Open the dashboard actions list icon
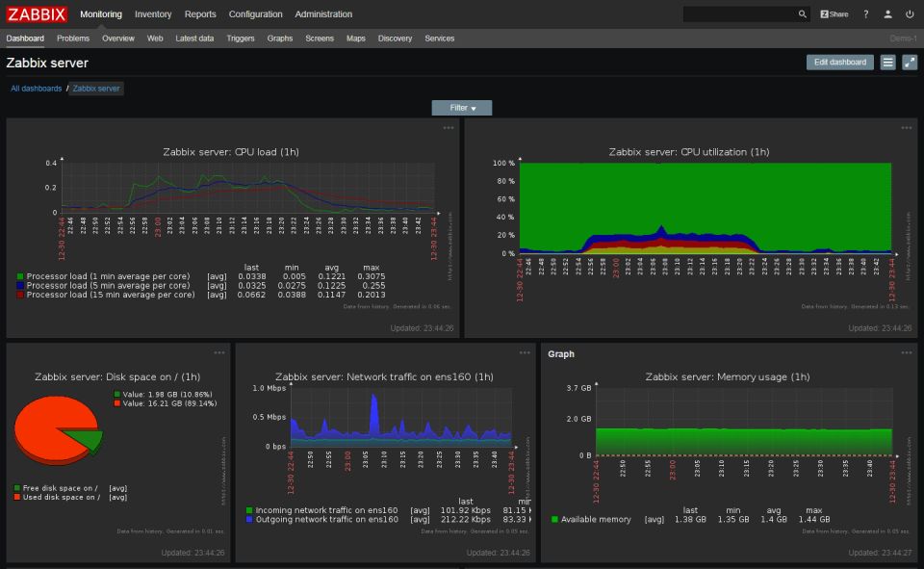Screen dimensions: 924x569 coord(887,63)
